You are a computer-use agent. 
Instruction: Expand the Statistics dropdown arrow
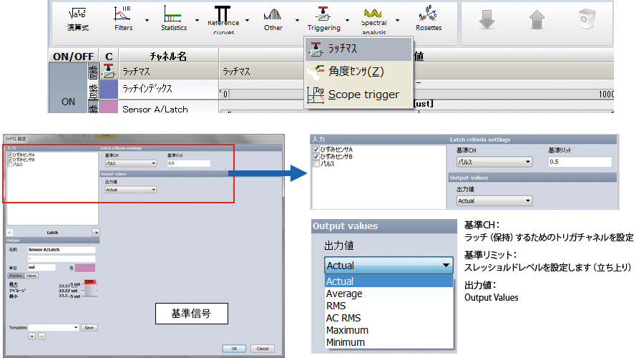point(197,20)
